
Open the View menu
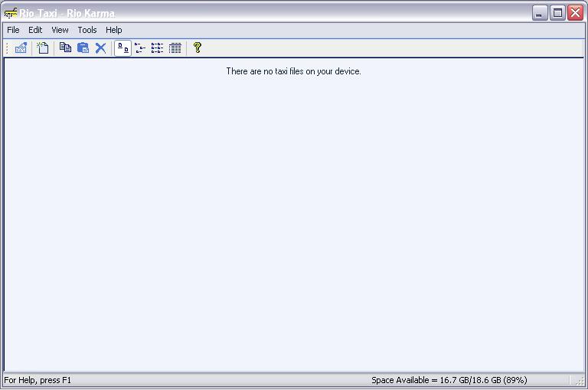coord(60,30)
